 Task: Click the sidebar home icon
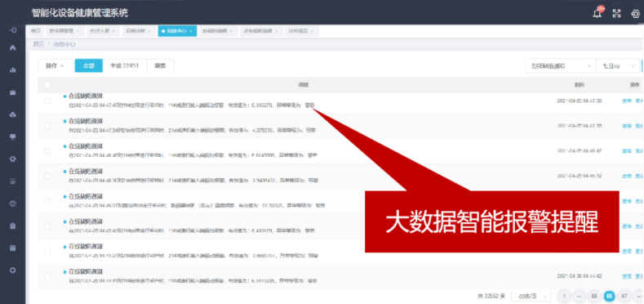13,47
